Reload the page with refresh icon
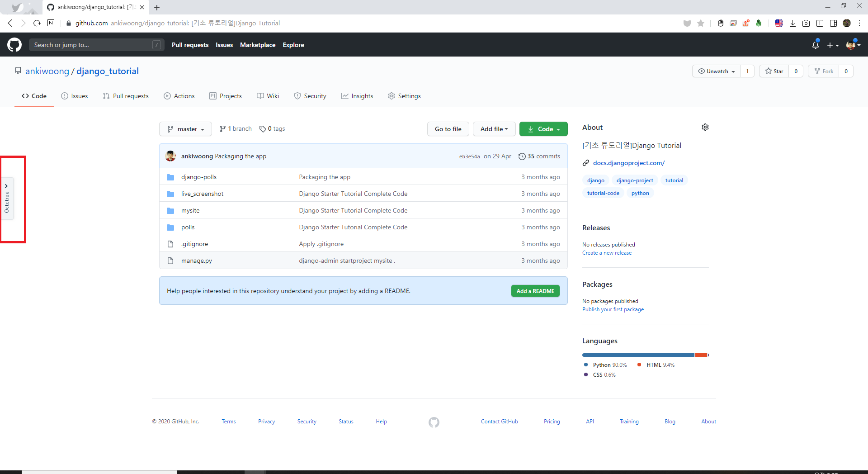 [37, 23]
